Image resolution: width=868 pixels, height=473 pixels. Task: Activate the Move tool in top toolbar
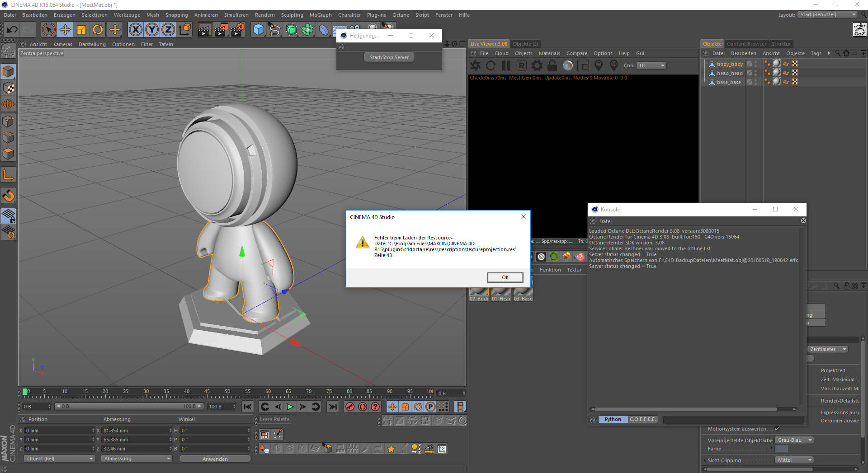point(65,30)
